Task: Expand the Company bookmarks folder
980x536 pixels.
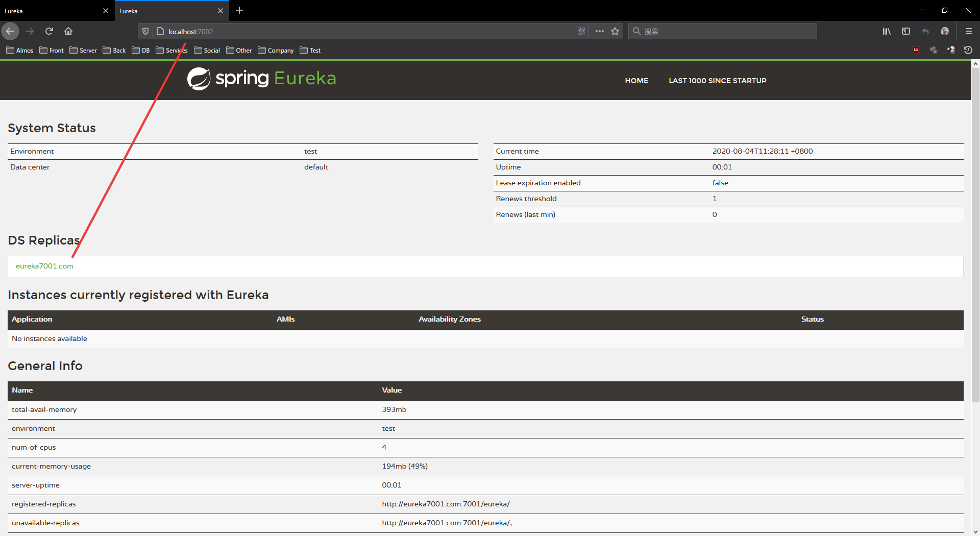Action: tap(276, 50)
